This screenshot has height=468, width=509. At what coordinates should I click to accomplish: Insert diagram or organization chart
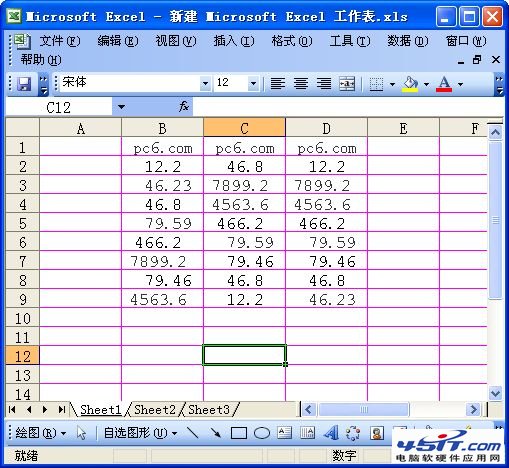[353, 433]
